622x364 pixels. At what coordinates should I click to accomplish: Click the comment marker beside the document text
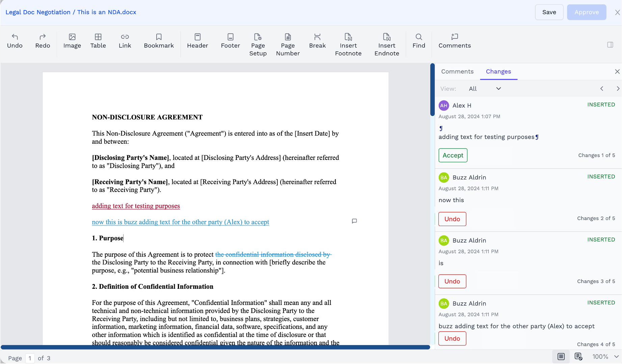click(354, 221)
